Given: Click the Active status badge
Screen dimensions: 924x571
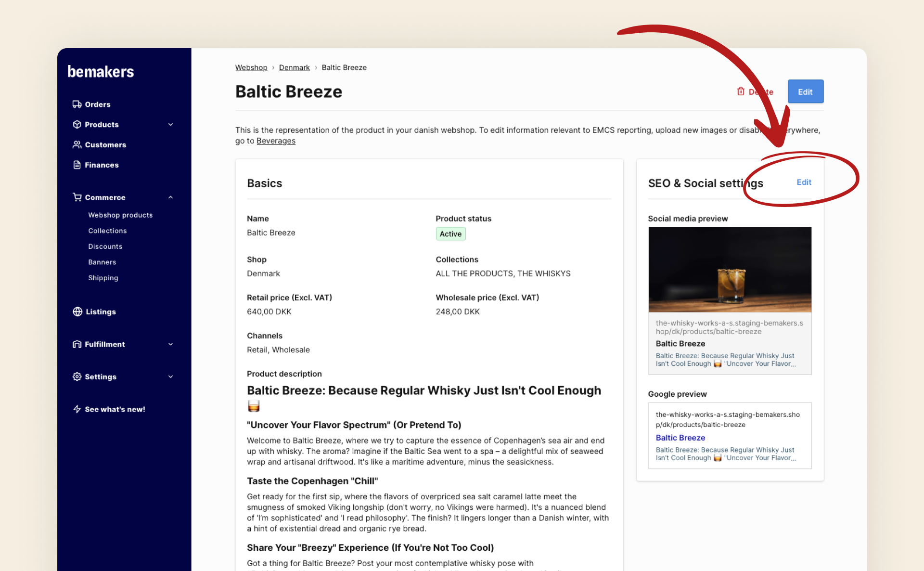Looking at the screenshot, I should (450, 234).
